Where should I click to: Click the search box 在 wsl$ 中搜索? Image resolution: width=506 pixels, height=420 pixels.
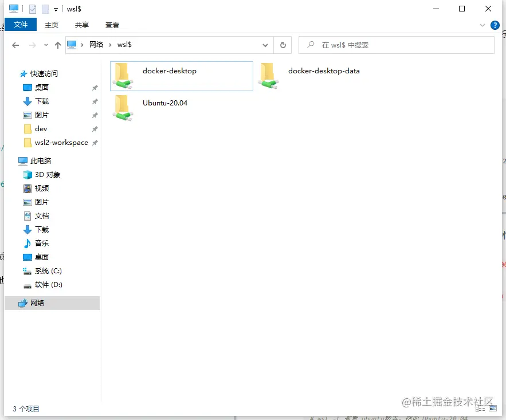click(x=397, y=45)
